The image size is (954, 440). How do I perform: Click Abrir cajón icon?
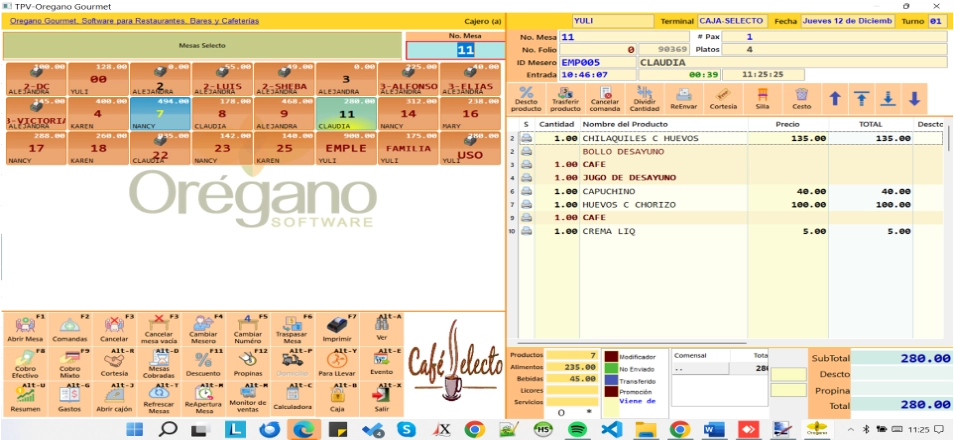tap(114, 398)
